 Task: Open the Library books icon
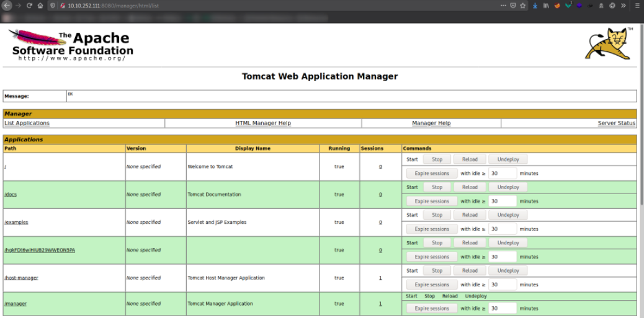546,6
